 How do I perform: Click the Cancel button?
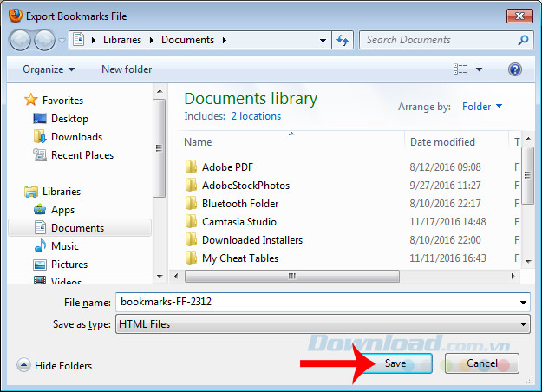(482, 363)
